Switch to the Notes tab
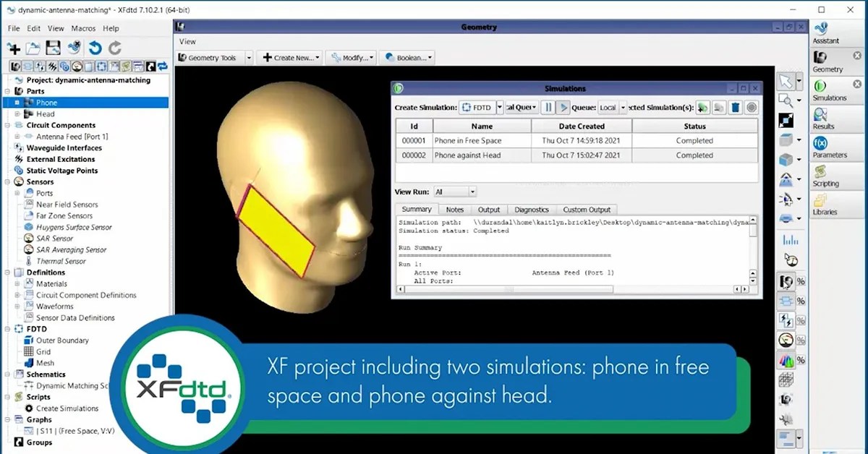 (x=454, y=210)
